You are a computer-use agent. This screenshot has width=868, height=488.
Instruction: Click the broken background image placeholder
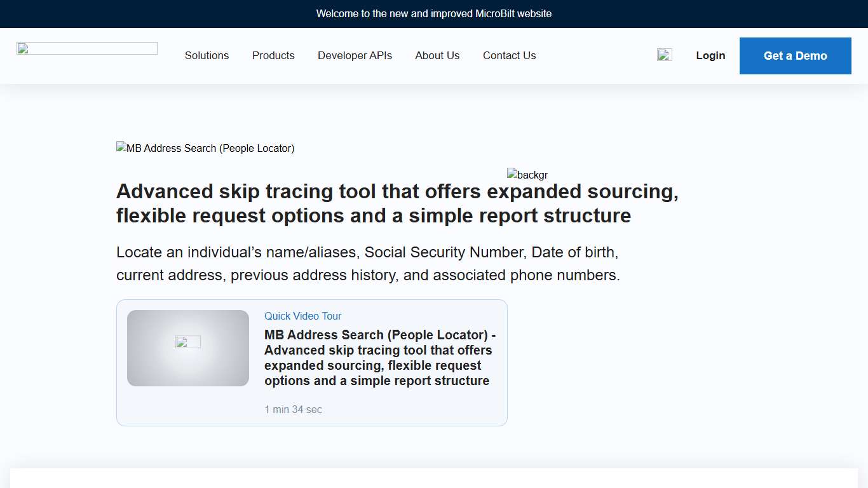coord(527,175)
